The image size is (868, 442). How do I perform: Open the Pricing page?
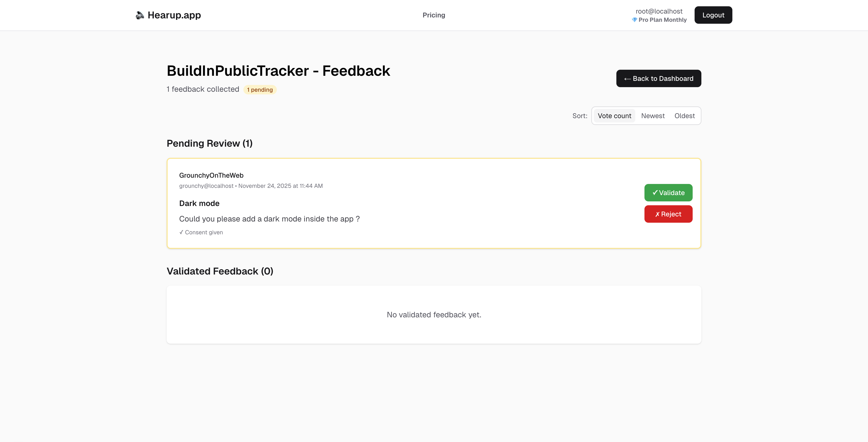[434, 15]
